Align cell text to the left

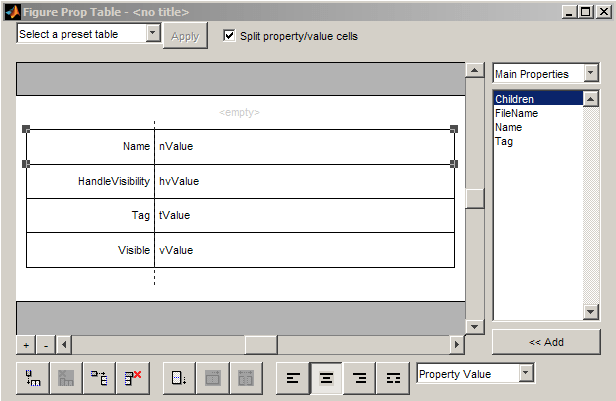pyautogui.click(x=293, y=378)
